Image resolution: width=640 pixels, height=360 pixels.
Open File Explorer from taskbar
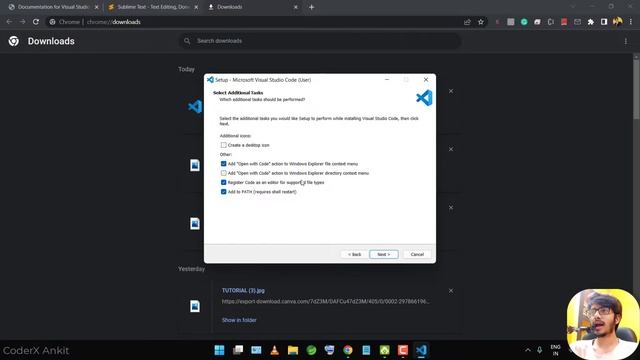[x=293, y=350]
